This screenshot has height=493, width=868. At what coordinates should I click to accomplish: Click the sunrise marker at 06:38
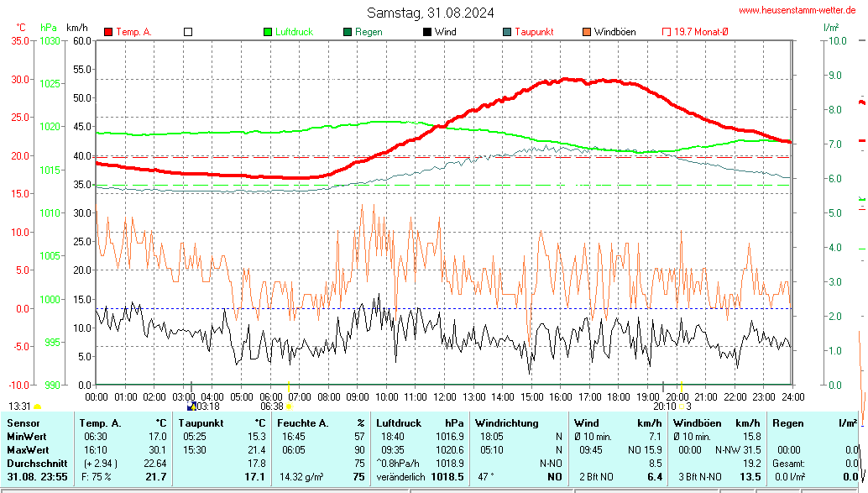point(289,406)
